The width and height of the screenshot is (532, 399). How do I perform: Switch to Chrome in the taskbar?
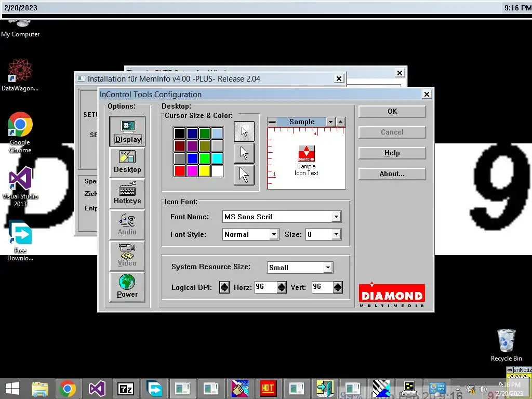point(68,389)
